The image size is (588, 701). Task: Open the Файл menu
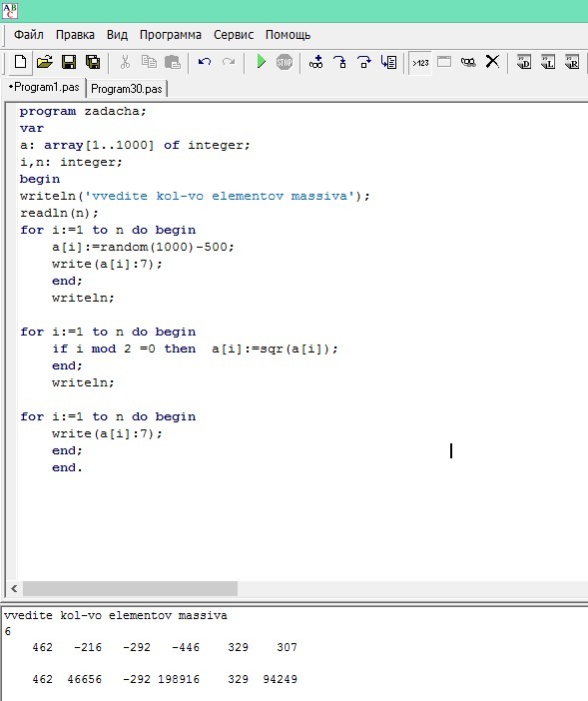pyautogui.click(x=29, y=35)
